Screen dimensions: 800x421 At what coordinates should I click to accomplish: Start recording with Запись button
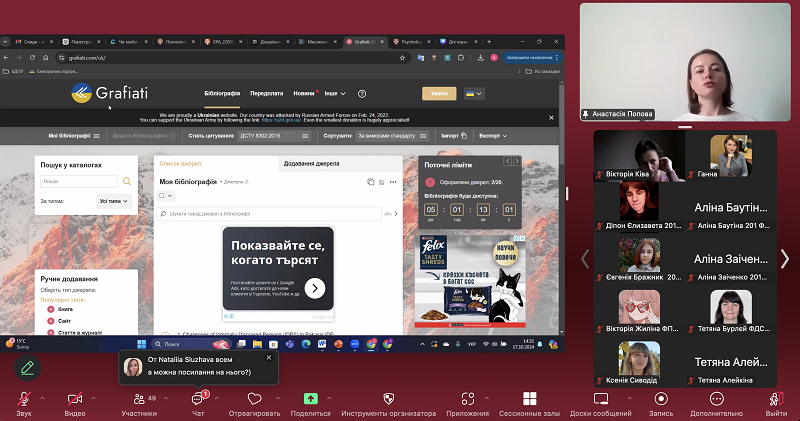click(x=661, y=404)
